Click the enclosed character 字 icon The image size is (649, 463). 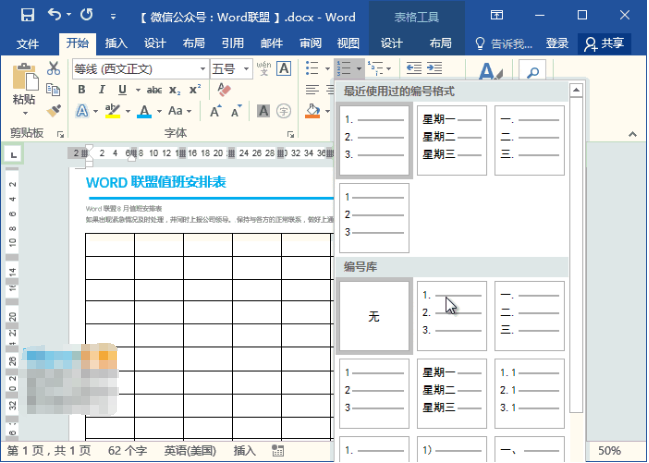click(284, 111)
